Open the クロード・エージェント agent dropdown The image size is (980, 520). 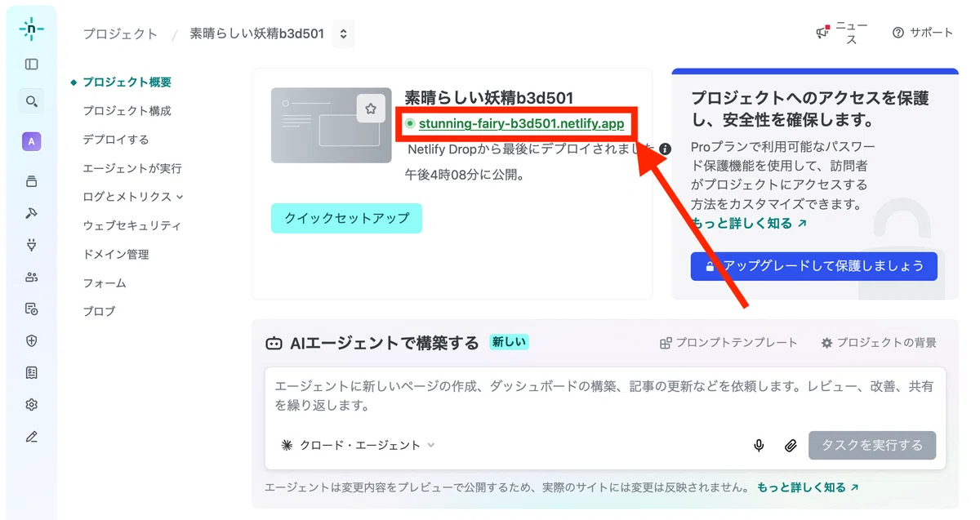[358, 445]
